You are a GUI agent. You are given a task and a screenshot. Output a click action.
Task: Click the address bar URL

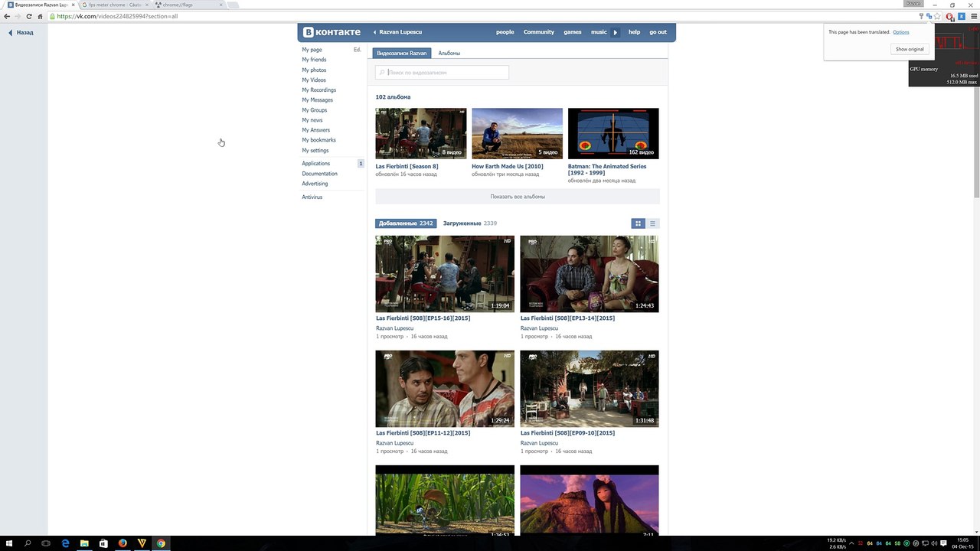(116, 16)
